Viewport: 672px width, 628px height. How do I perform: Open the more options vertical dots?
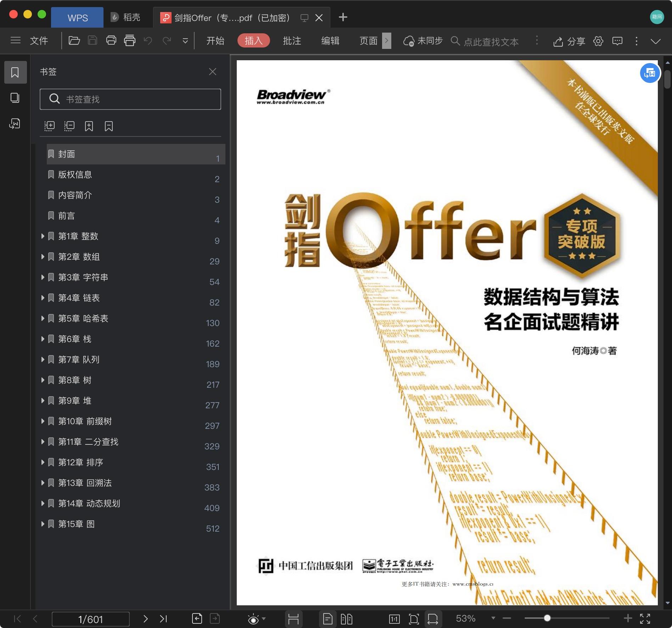click(637, 41)
